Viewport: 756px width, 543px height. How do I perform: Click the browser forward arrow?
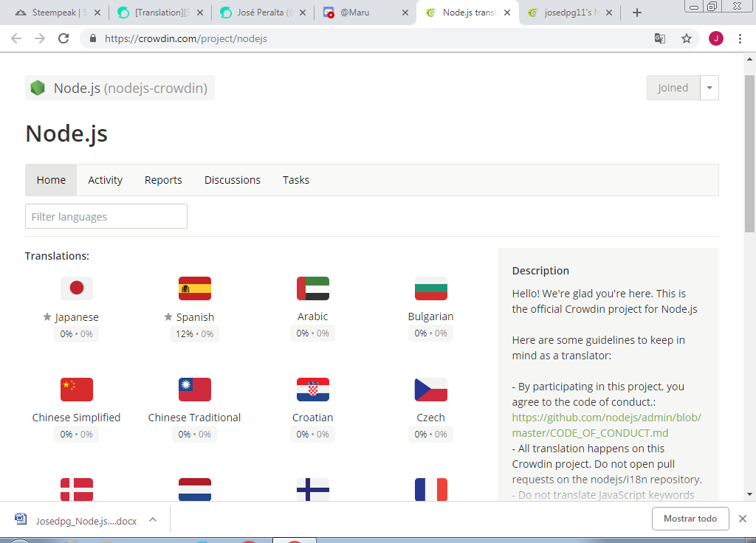click(40, 38)
